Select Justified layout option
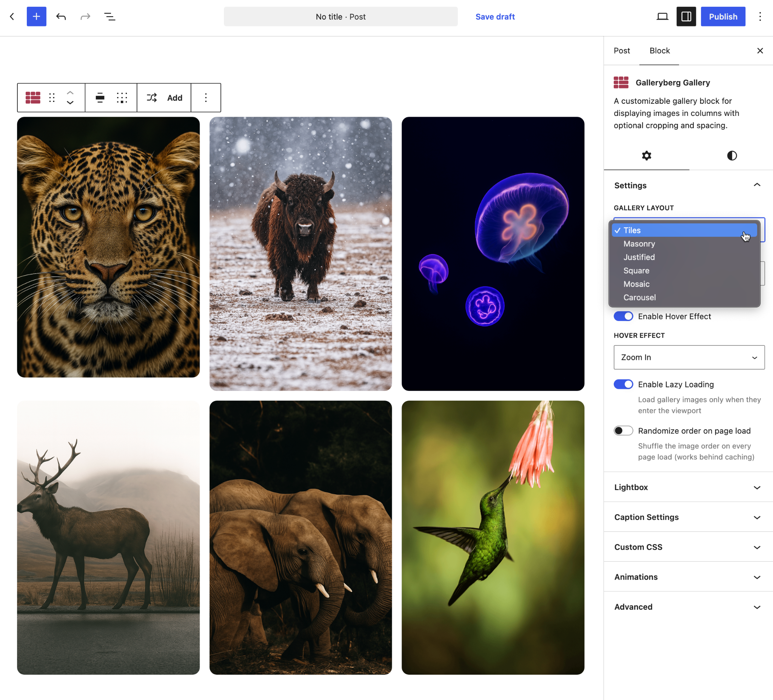The image size is (773, 700). [684, 257]
